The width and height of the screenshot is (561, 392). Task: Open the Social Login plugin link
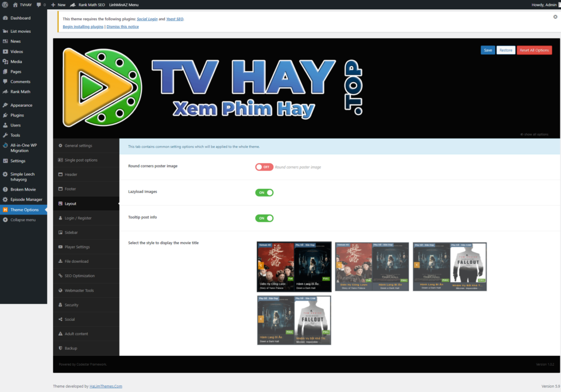[147, 19]
